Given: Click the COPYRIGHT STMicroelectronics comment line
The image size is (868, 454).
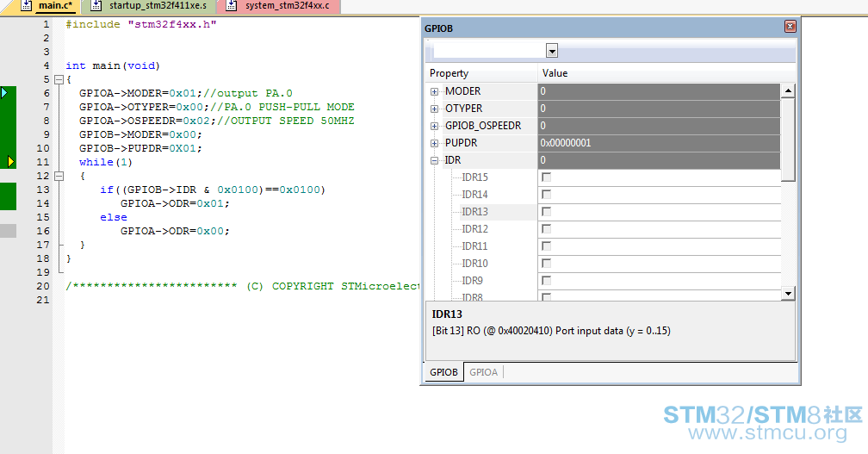Looking at the screenshot, I should 243,286.
